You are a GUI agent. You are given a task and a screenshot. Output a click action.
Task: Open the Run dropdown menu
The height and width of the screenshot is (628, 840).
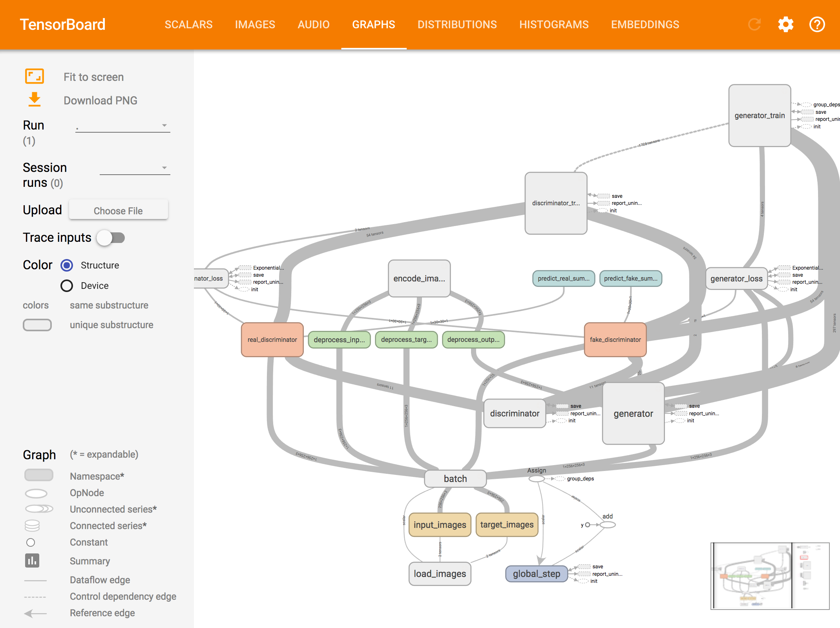(122, 126)
